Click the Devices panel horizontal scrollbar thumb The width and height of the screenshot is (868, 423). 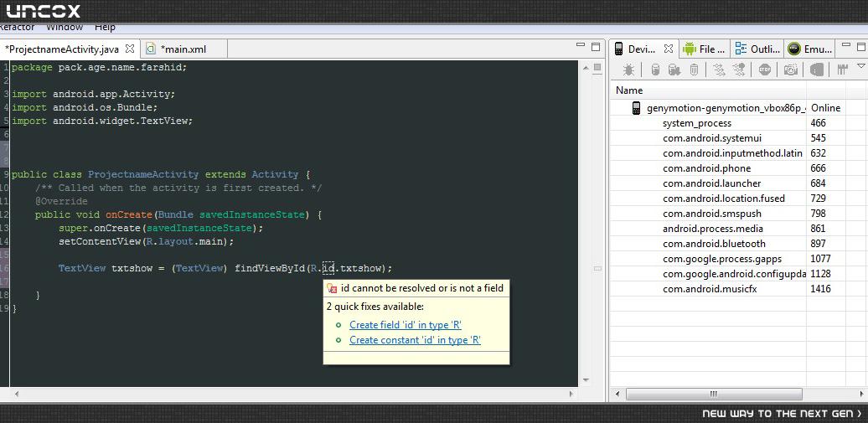714,395
